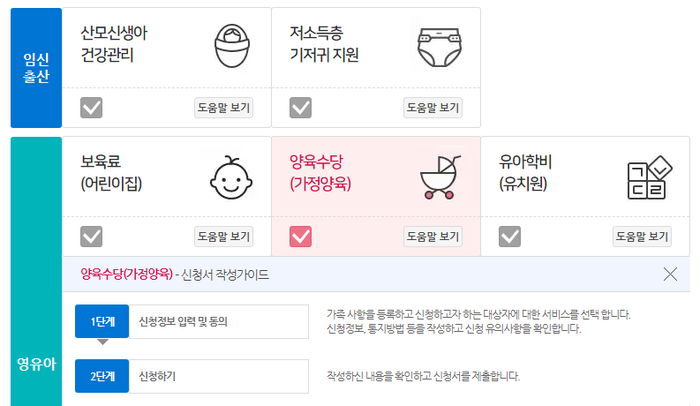Screen dimensions: 700x406
Task: Open 도움말 보기 for 산모신생아 건강관리
Action: [x=223, y=108]
